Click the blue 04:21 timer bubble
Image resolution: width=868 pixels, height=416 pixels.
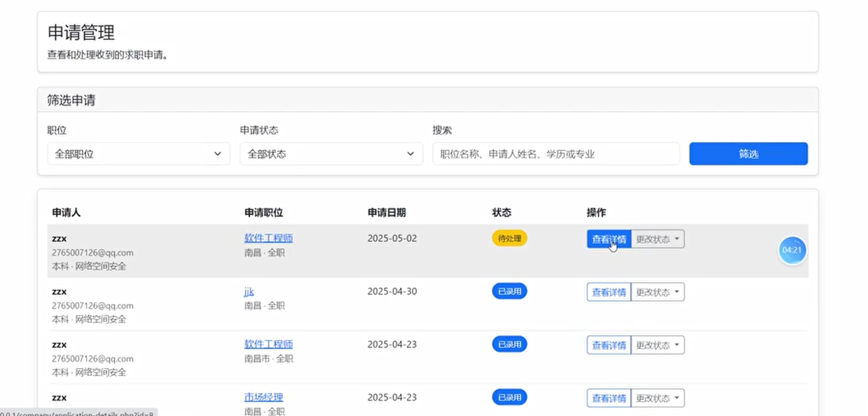click(792, 250)
